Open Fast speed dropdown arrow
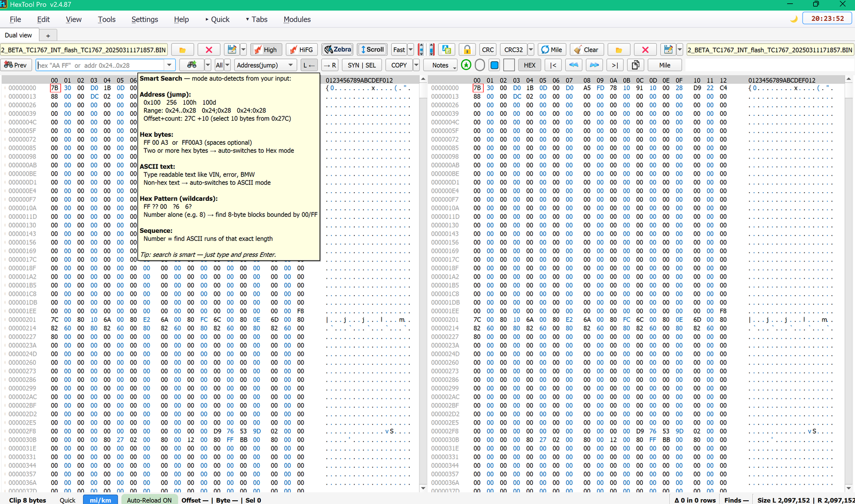The width and height of the screenshot is (855, 504). (410, 50)
